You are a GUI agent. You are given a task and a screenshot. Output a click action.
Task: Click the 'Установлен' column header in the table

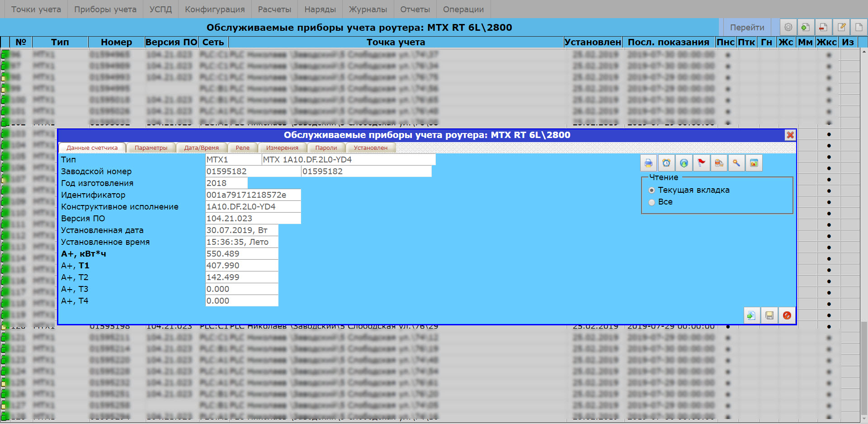pos(593,42)
